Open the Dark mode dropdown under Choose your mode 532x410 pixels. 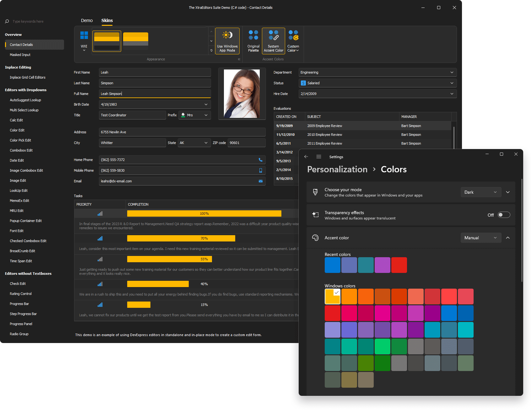click(481, 192)
